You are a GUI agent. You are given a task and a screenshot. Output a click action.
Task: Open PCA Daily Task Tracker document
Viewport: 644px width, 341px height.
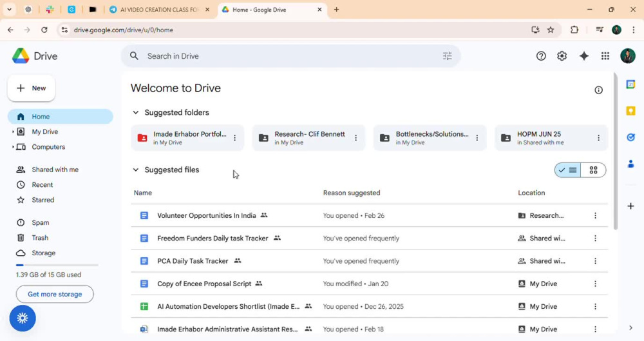(x=193, y=261)
